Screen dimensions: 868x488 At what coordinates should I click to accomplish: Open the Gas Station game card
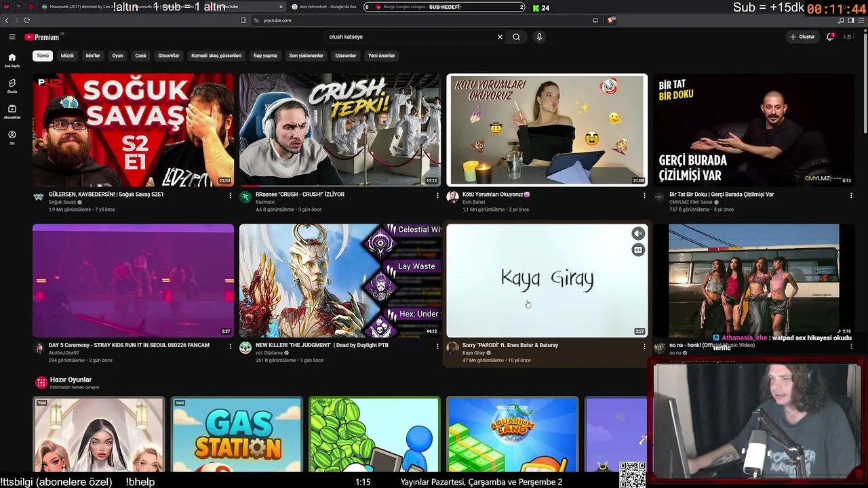tap(237, 434)
